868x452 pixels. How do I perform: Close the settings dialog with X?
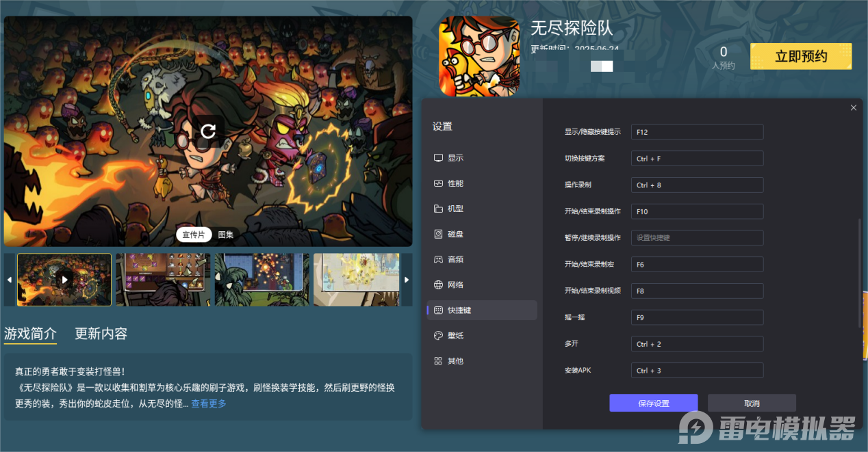tap(853, 108)
